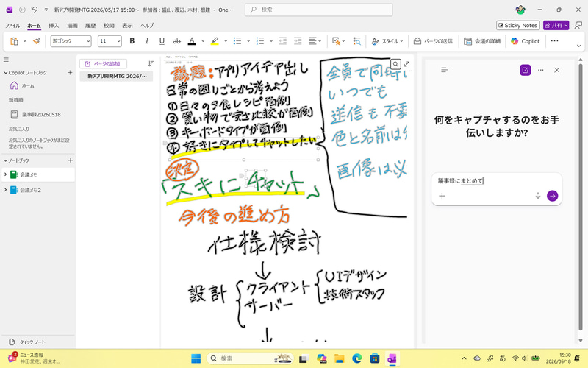Apply yellow text highlight color
The height and width of the screenshot is (368, 588).
click(x=215, y=41)
